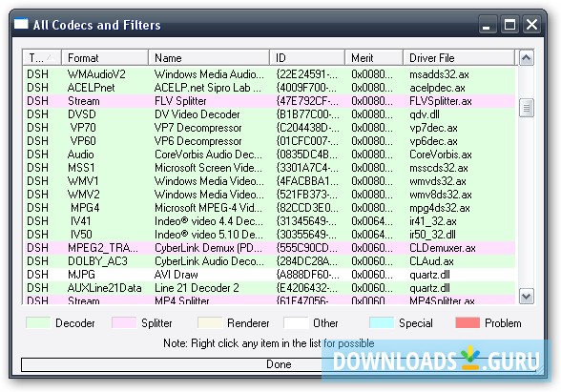The image size is (561, 392).
Task: Click the wmvds32.ax driver file cell
Action: (438, 181)
